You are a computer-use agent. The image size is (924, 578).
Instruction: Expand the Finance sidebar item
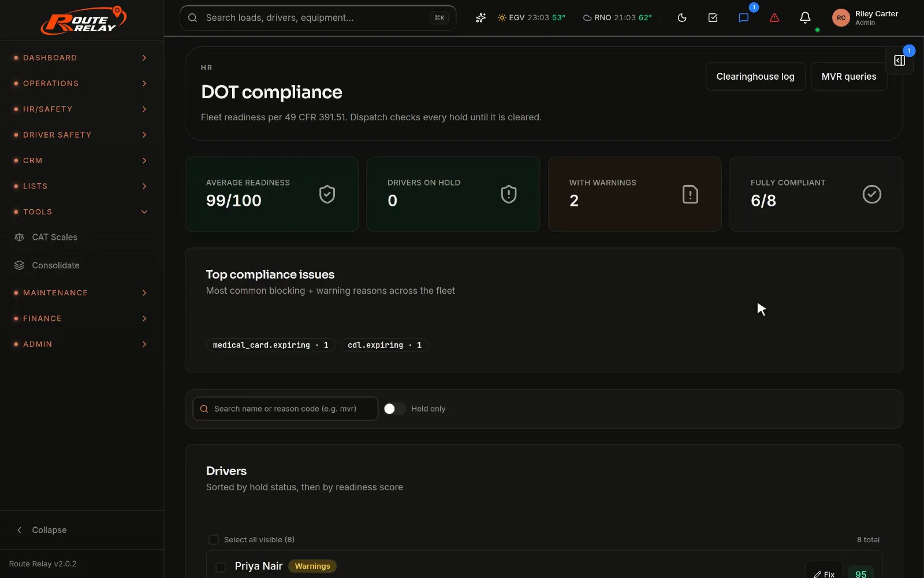tap(81, 318)
